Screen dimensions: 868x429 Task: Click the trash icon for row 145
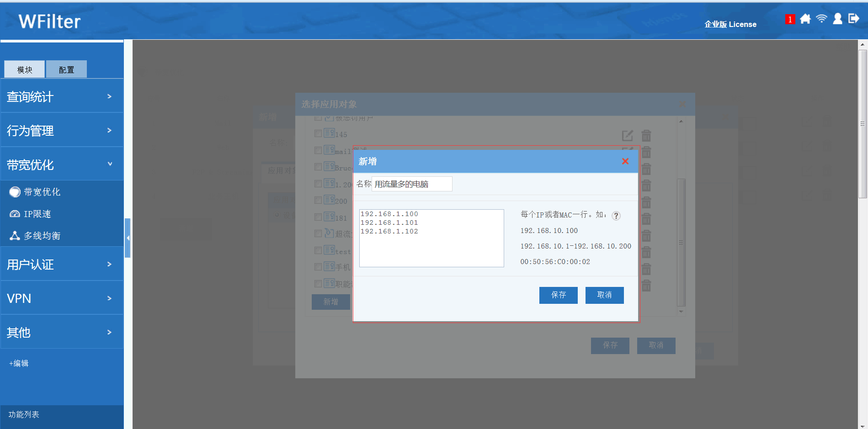click(646, 136)
